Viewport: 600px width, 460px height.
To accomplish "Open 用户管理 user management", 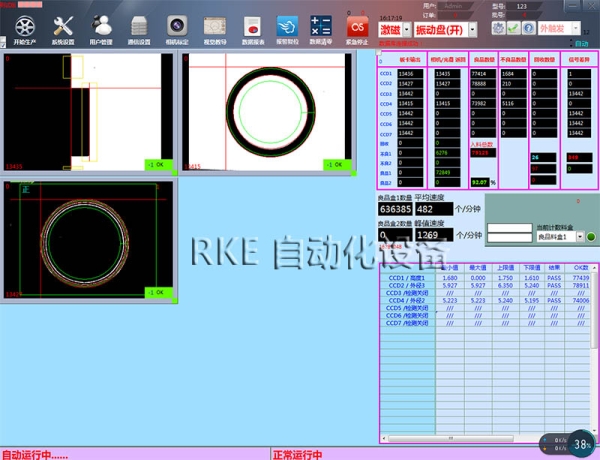I will click(x=101, y=24).
